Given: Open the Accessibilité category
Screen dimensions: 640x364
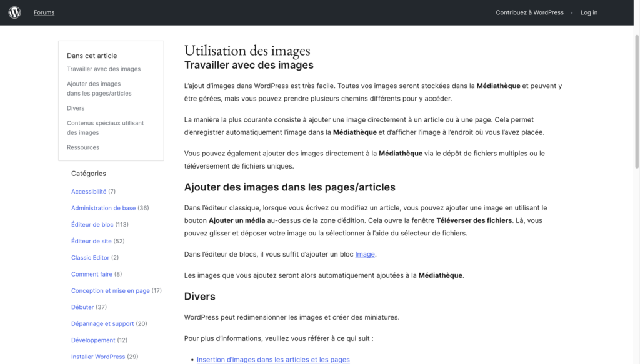Looking at the screenshot, I should [89, 192].
